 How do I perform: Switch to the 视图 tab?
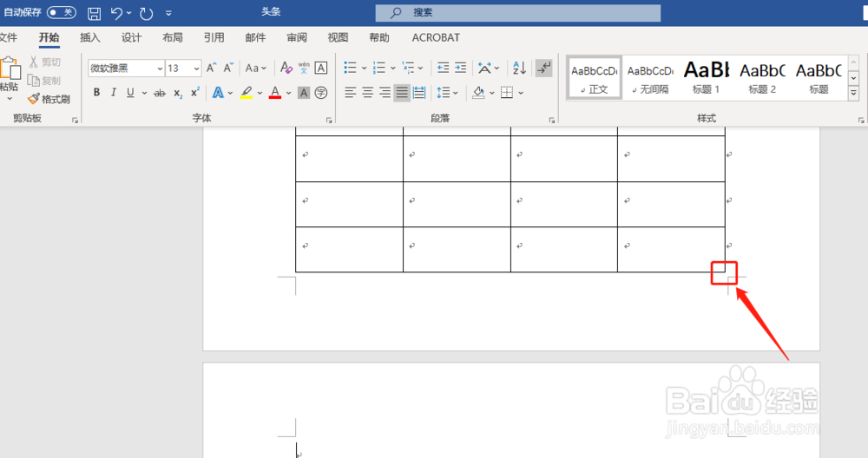[338, 37]
